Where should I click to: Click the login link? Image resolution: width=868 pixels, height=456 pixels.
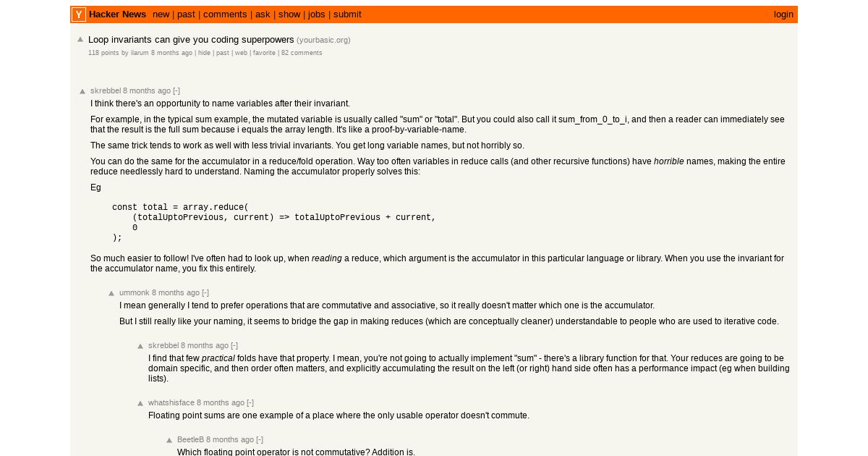[x=783, y=14]
